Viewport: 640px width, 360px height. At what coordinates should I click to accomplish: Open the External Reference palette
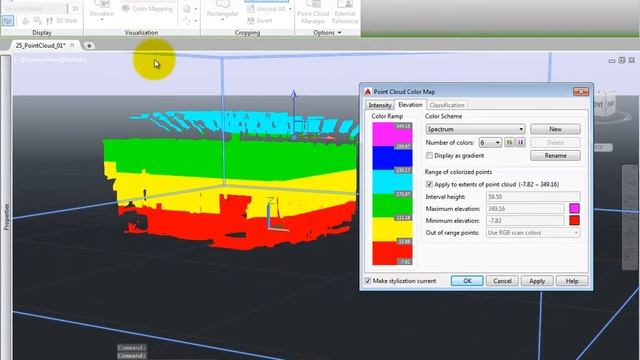[x=345, y=12]
